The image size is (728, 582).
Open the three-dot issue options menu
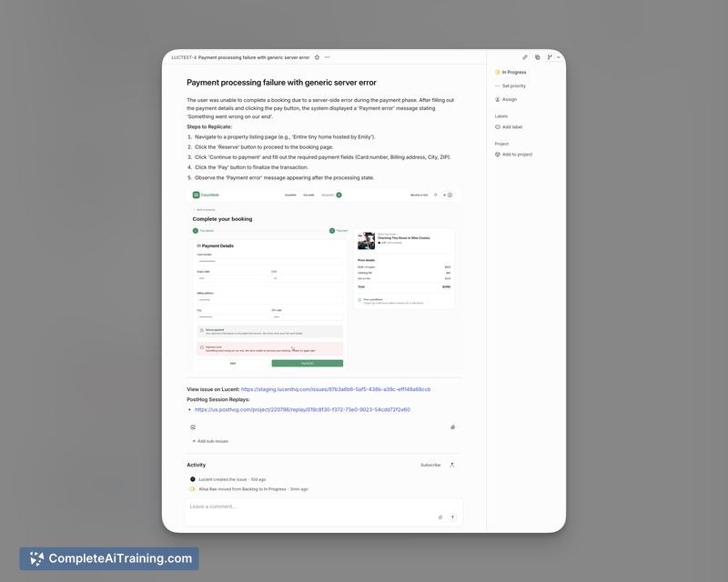click(328, 57)
